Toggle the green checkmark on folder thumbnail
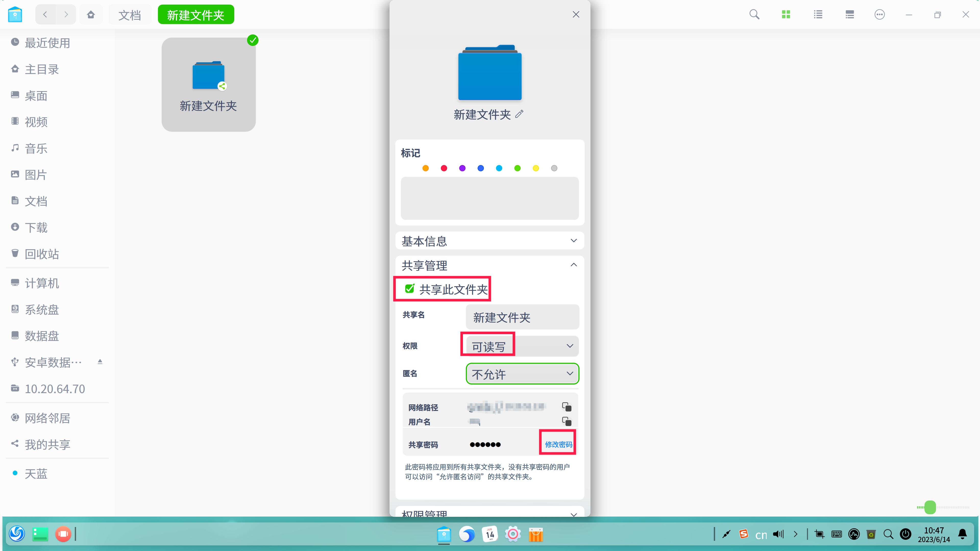The image size is (980, 551). click(253, 40)
